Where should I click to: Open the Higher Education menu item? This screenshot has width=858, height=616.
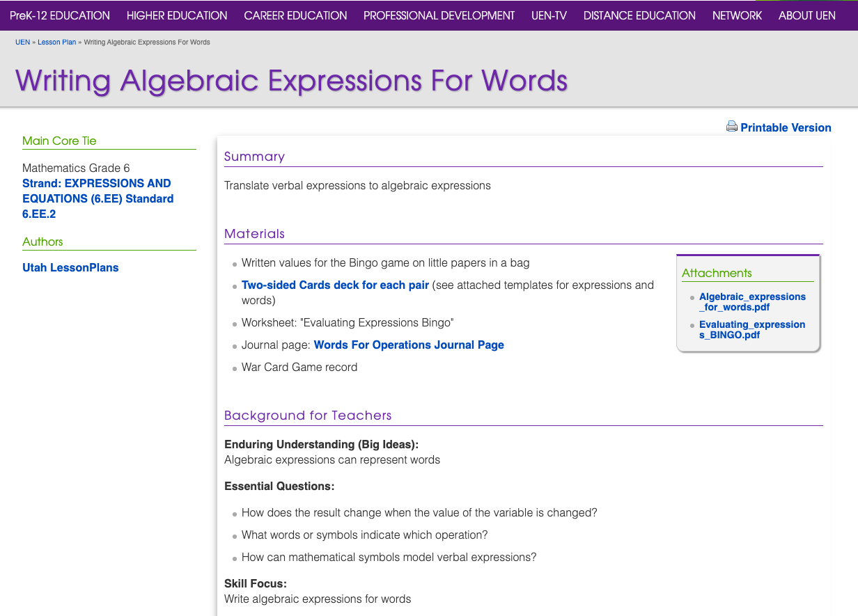tap(176, 15)
